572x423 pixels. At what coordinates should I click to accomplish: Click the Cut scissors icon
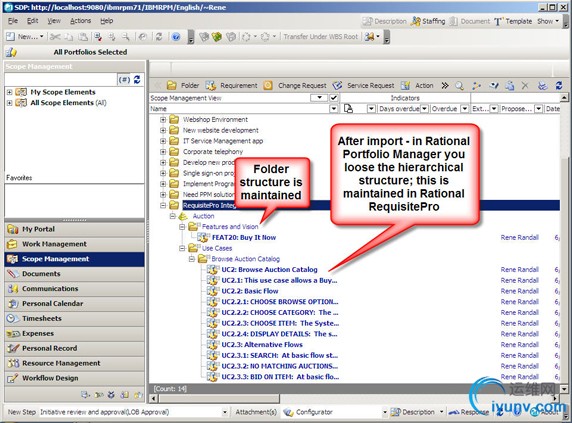55,36
